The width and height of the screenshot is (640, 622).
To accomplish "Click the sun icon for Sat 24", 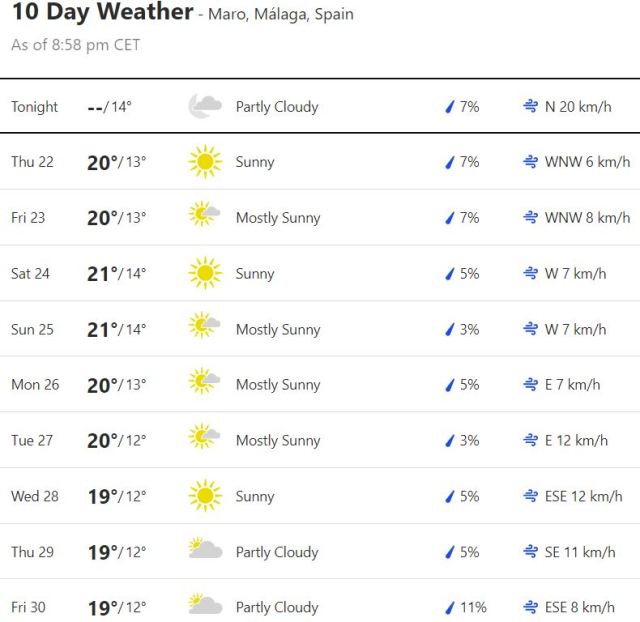I will [x=205, y=273].
